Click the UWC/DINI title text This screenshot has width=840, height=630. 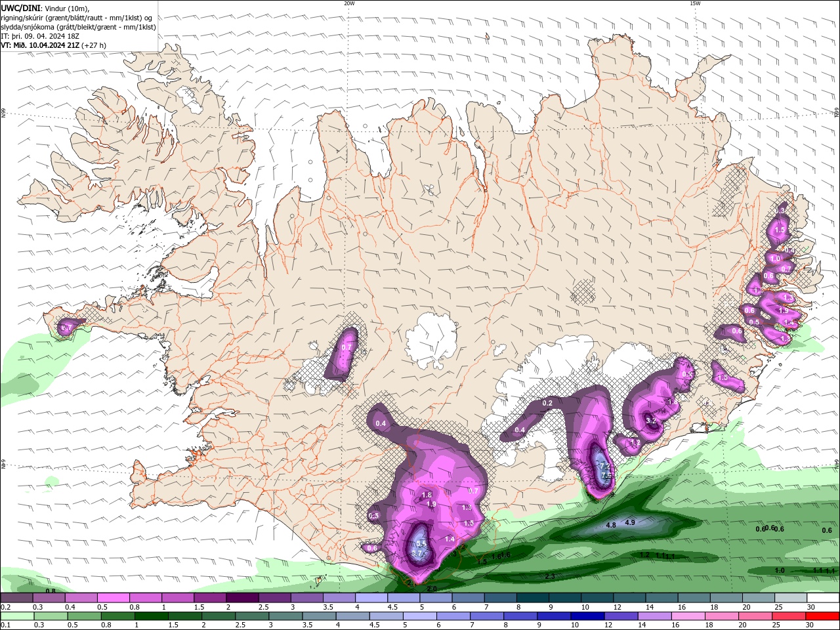(20, 8)
